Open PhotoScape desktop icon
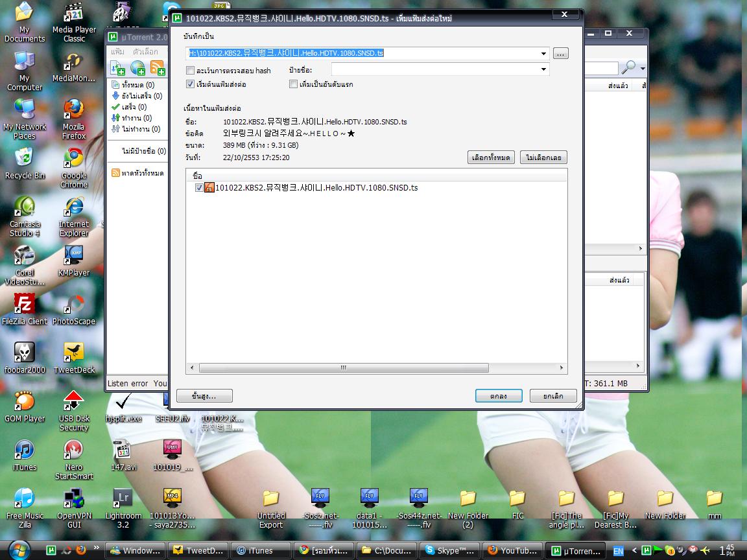This screenshot has height=560, width=747. [74, 310]
